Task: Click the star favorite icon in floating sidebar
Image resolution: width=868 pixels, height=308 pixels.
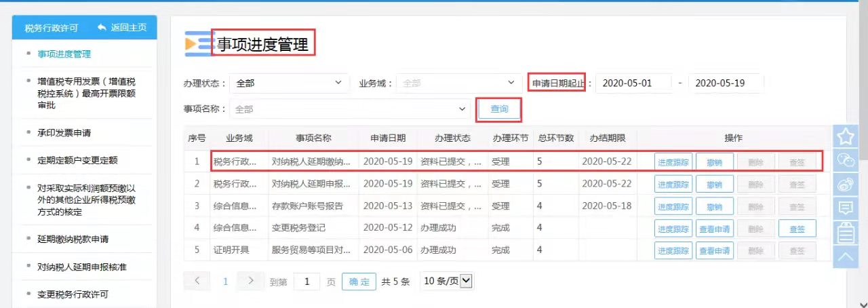Action: (845, 137)
